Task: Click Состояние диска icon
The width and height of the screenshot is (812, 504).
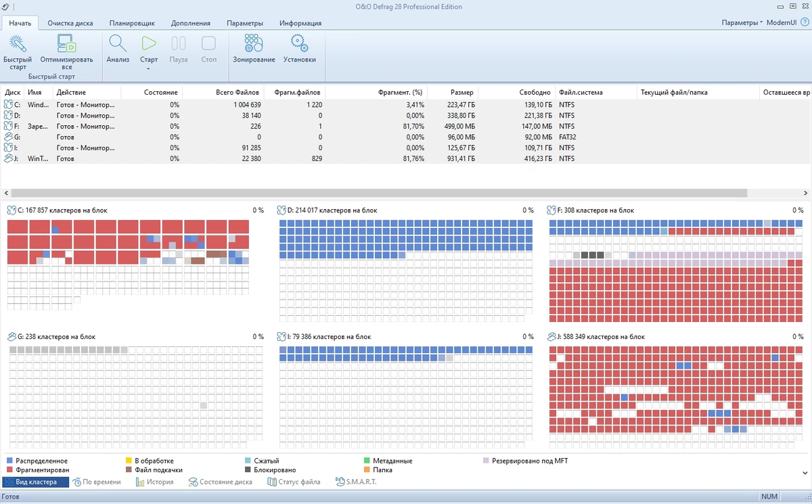Action: pyautogui.click(x=192, y=482)
